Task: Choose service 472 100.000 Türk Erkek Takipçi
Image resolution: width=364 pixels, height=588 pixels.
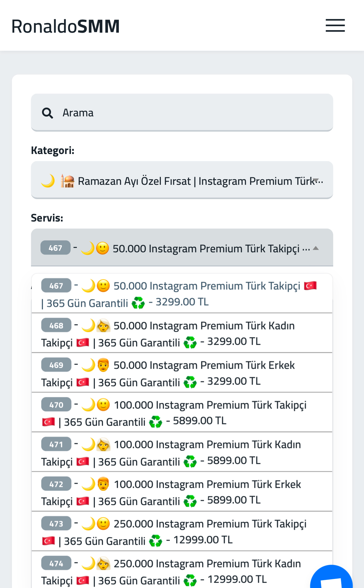Action: 182,492
